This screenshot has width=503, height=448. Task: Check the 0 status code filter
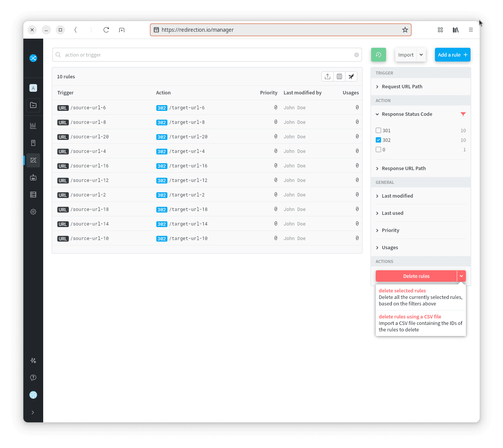point(378,149)
